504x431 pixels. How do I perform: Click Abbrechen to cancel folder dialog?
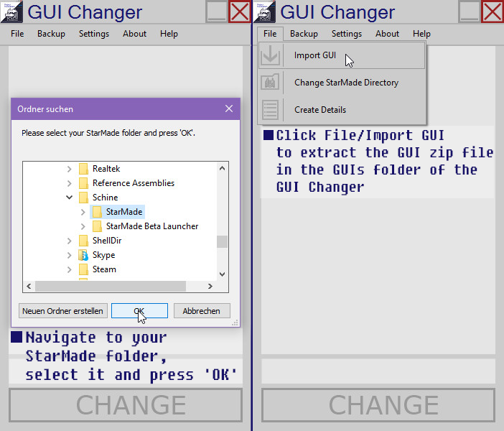(x=202, y=311)
